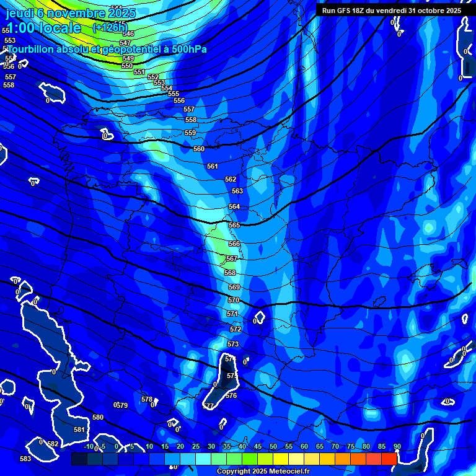
Task: Select the '(+126h)' forecast offset label
Action: point(109,27)
